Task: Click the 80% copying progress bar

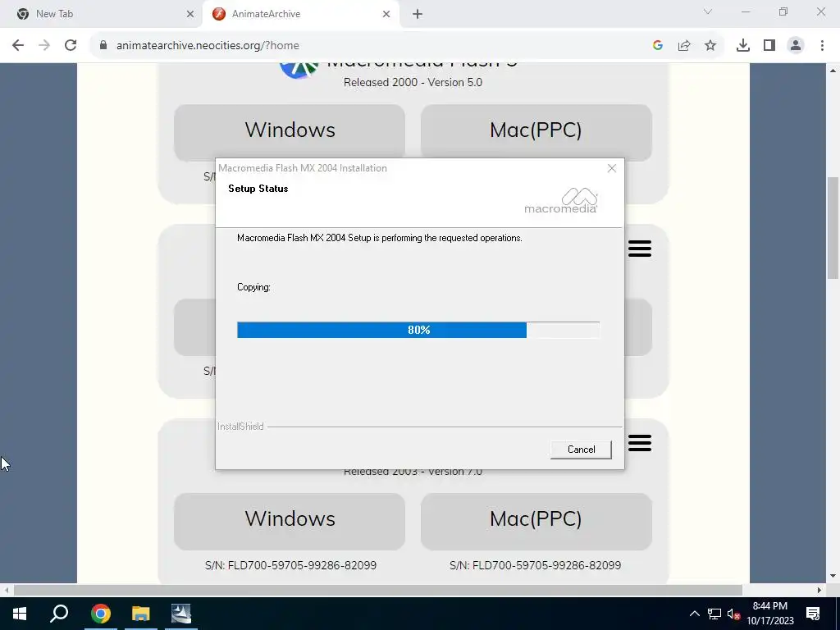Action: pyautogui.click(x=418, y=330)
